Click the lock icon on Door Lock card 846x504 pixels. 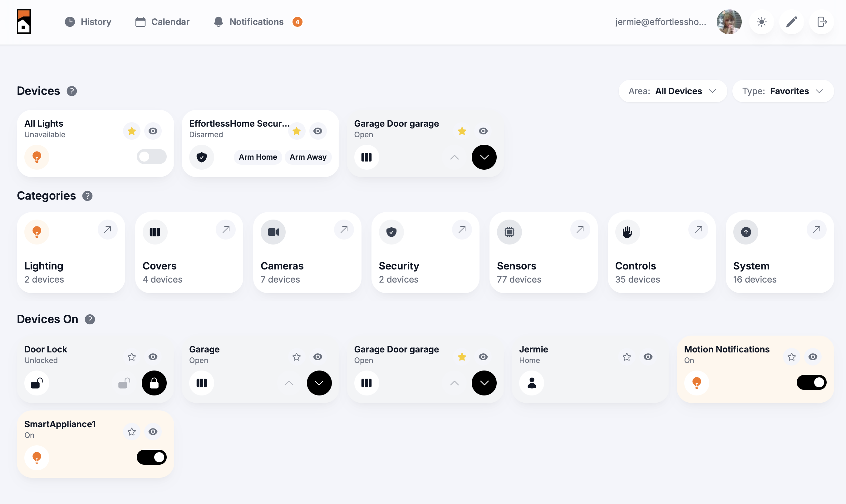click(154, 383)
